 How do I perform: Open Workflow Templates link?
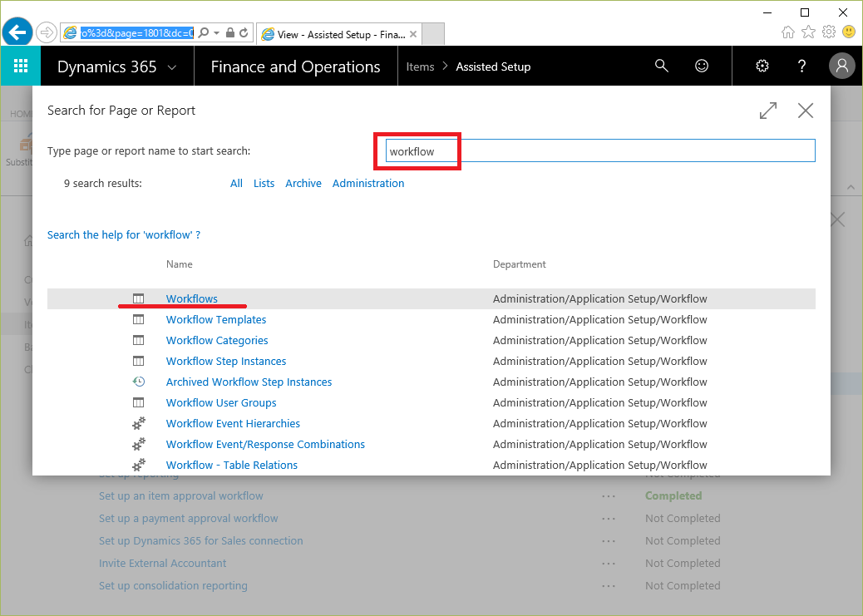click(216, 320)
